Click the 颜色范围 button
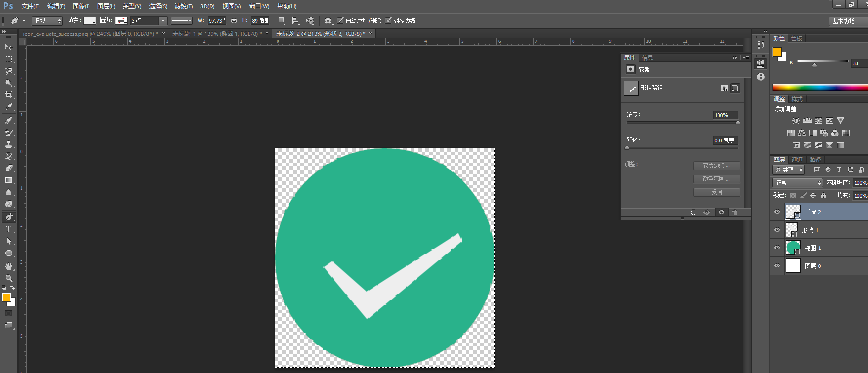 (x=717, y=179)
